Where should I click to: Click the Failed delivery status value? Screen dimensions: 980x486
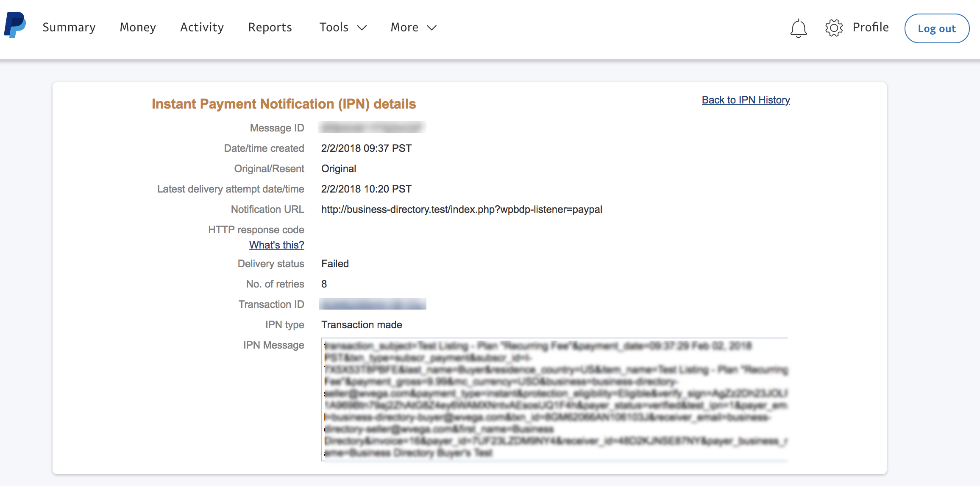pos(335,264)
